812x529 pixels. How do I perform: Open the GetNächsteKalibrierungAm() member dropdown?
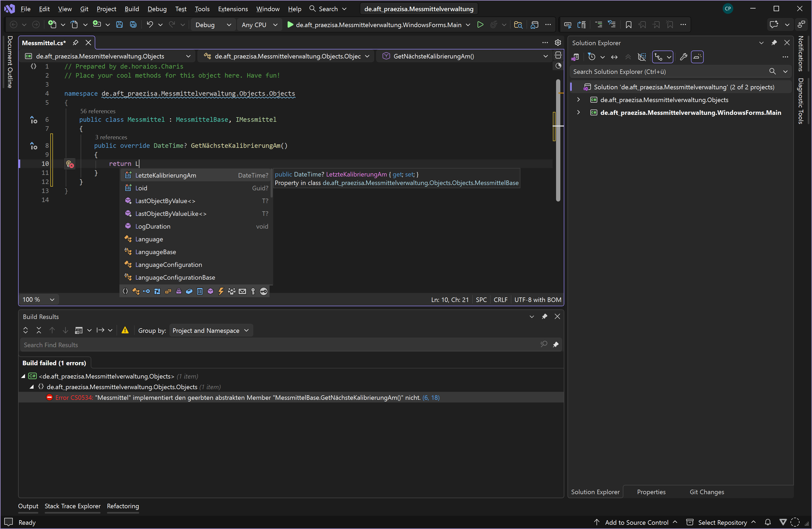click(464, 56)
